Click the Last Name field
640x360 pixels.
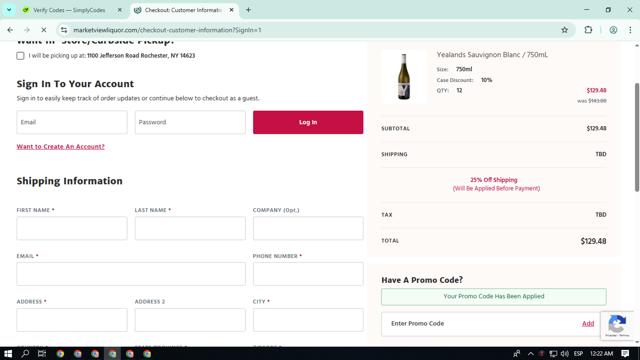(190, 228)
